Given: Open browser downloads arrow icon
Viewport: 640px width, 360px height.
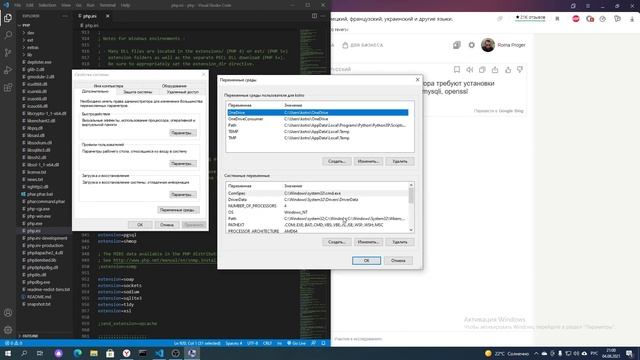Looking at the screenshot, I should tap(632, 19).
